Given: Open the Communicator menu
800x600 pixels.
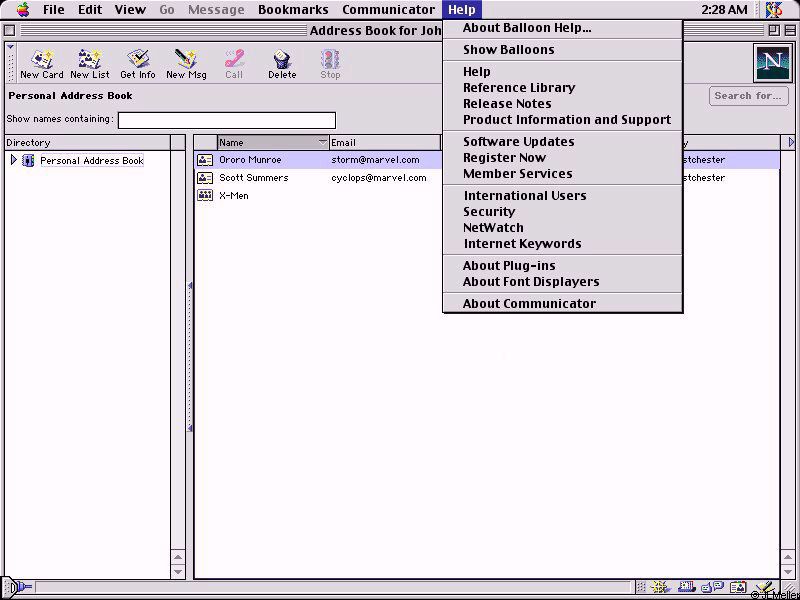Looking at the screenshot, I should 388,9.
